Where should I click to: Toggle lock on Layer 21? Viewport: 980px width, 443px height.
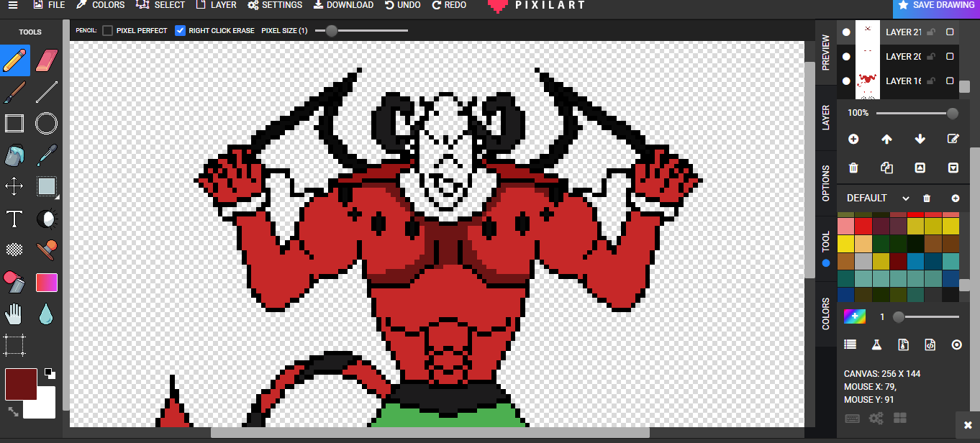click(931, 32)
